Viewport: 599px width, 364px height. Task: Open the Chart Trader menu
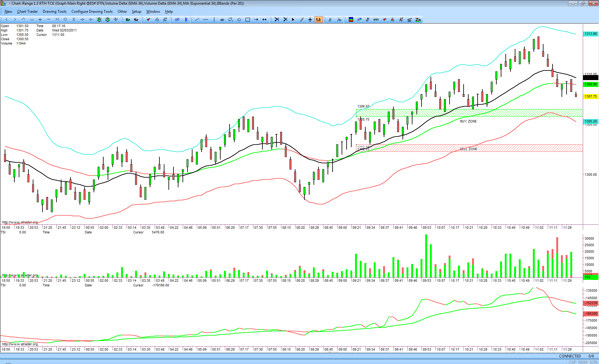pos(27,12)
